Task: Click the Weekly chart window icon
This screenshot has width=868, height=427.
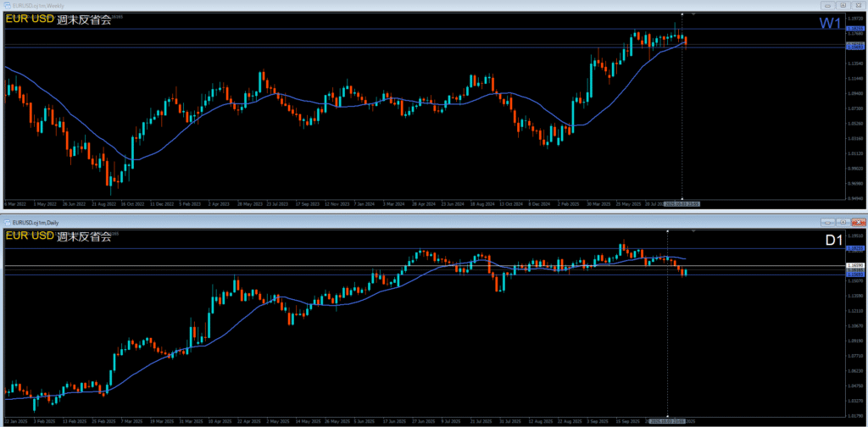Action: 7,5
